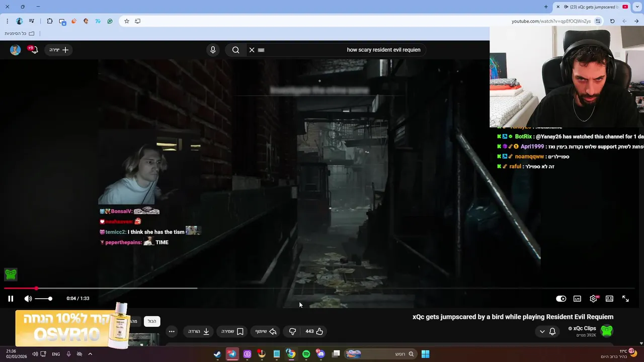The height and width of the screenshot is (362, 644).
Task: Open xQc Clips green channel avatar
Action: click(x=607, y=331)
